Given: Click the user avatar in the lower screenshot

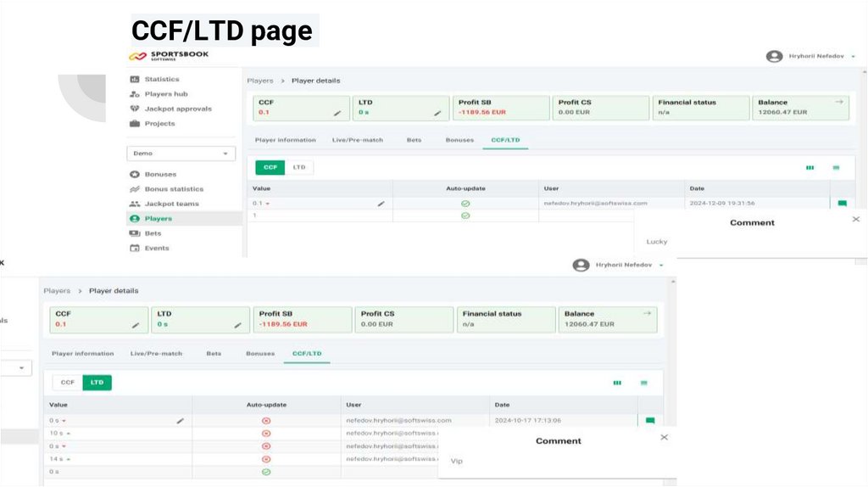Looking at the screenshot, I should point(581,266).
